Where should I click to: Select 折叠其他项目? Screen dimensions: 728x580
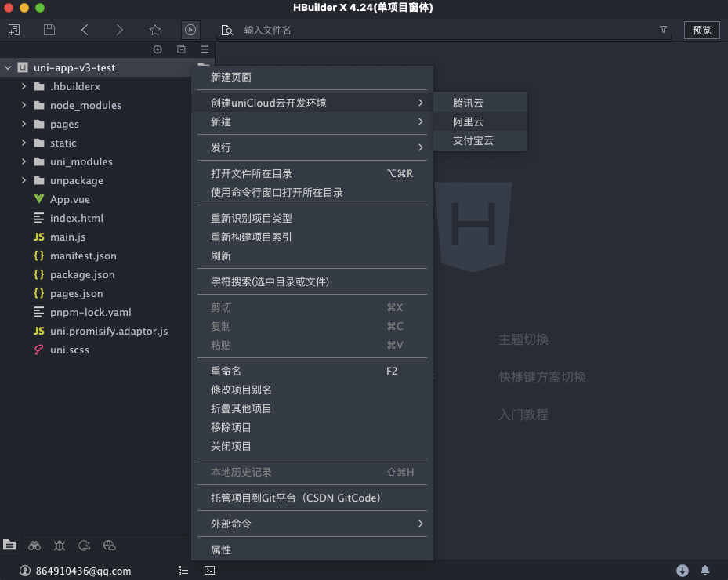point(312,408)
